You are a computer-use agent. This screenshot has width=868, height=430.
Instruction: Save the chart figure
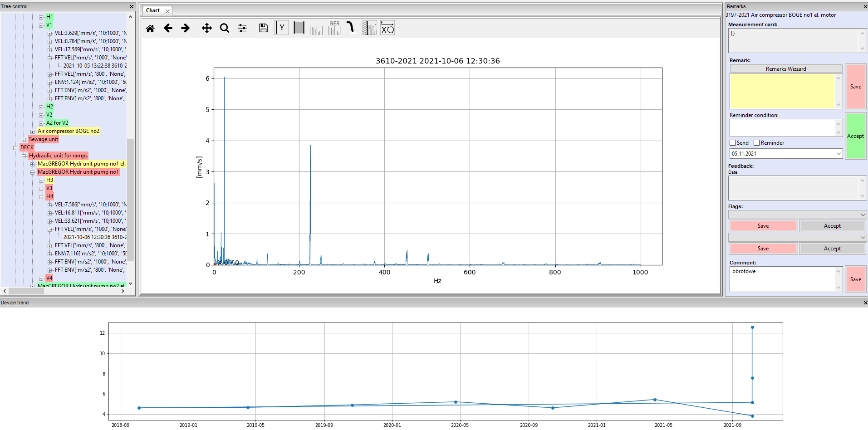tap(263, 29)
